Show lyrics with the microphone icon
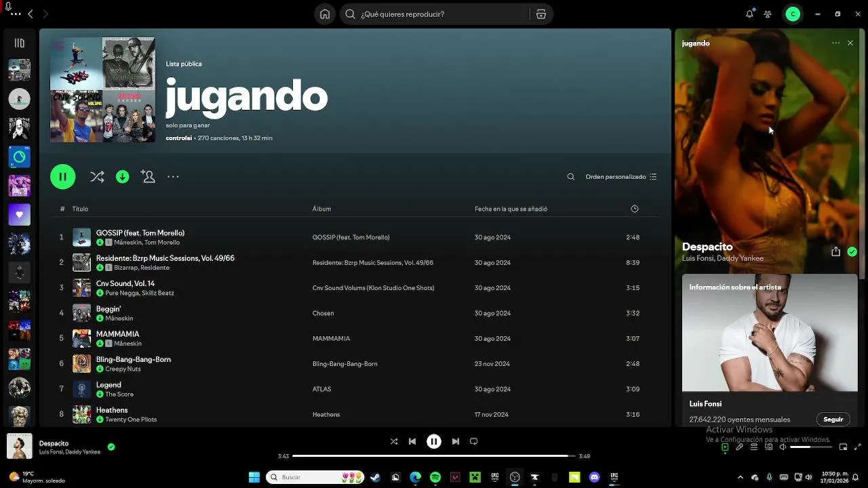 [x=740, y=447]
